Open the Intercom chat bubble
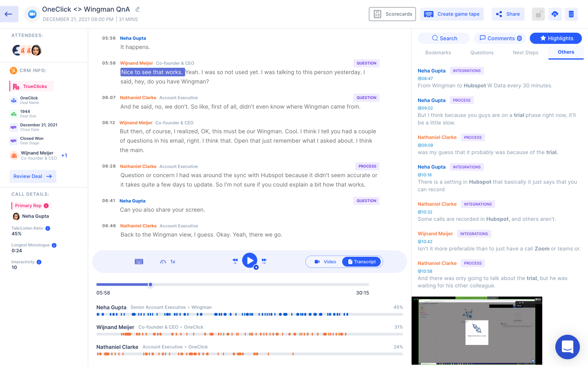Screen dimensions: 588x367 [x=568, y=347]
